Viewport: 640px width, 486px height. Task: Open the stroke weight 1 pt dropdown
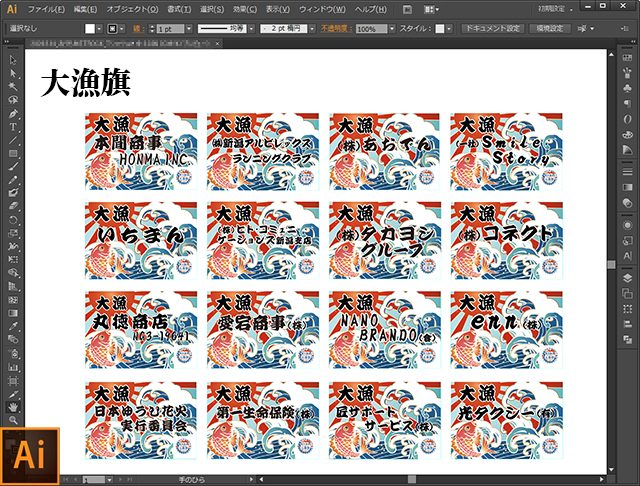click(189, 29)
